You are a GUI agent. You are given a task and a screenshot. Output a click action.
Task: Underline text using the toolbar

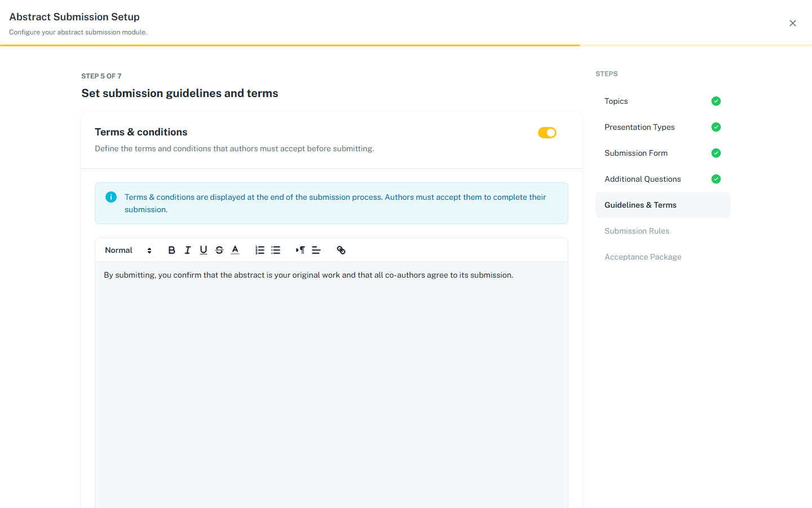coord(204,250)
